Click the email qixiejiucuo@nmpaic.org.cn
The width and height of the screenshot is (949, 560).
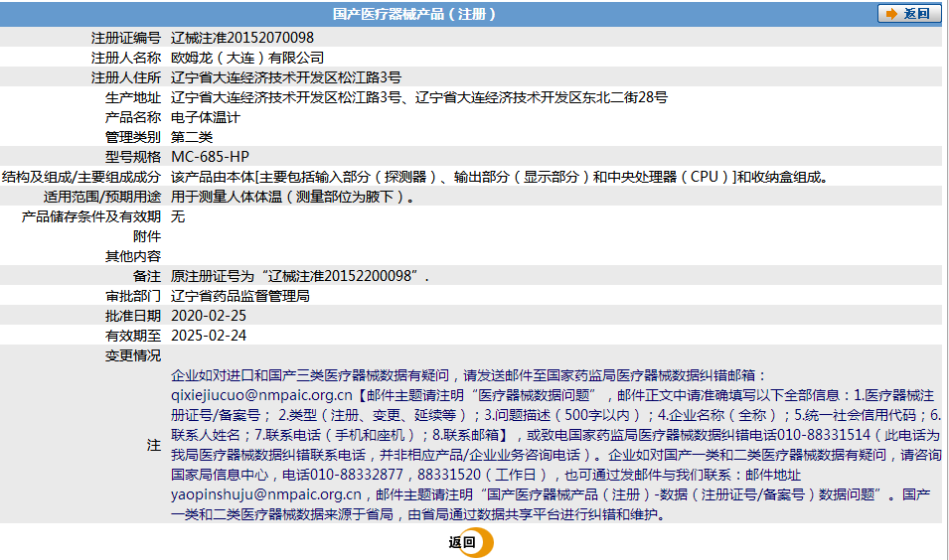261,395
